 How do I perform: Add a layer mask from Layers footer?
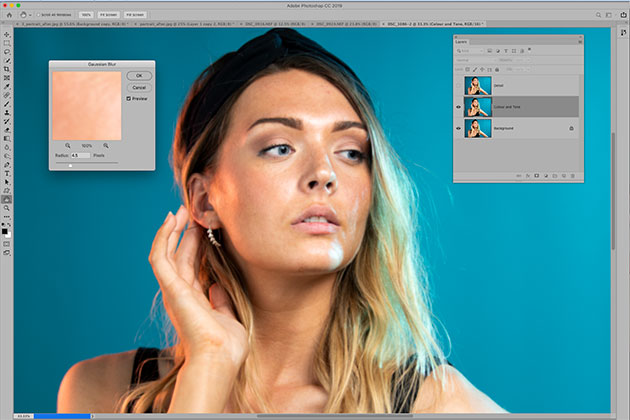[x=536, y=176]
